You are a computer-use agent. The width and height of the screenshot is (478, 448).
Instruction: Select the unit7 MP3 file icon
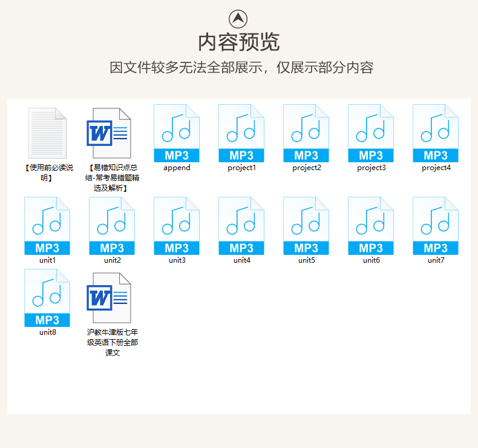(x=436, y=226)
